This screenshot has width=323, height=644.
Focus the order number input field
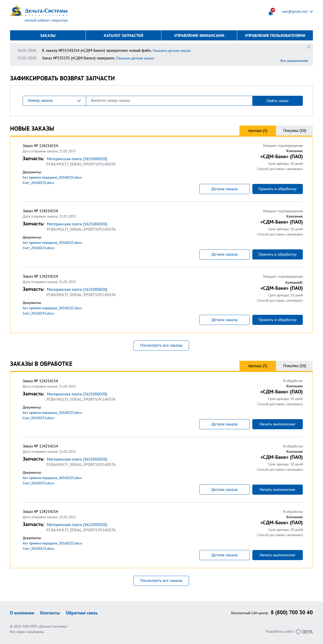click(169, 101)
